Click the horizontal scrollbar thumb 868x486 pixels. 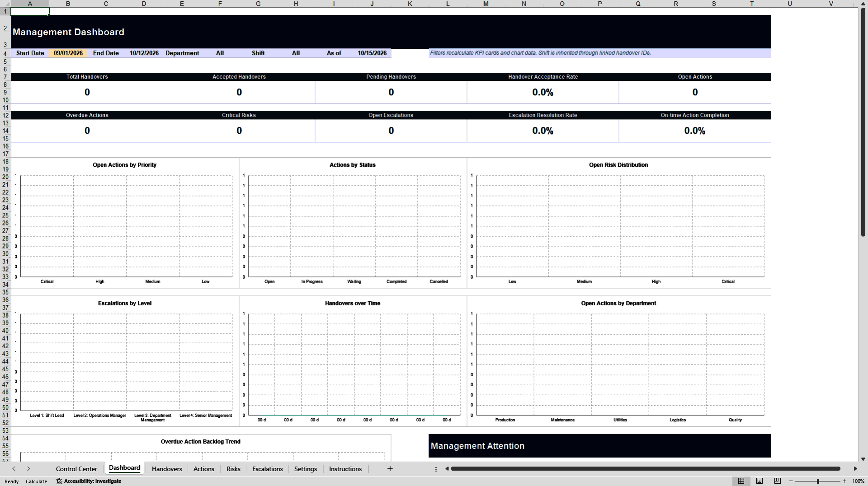[645, 469]
